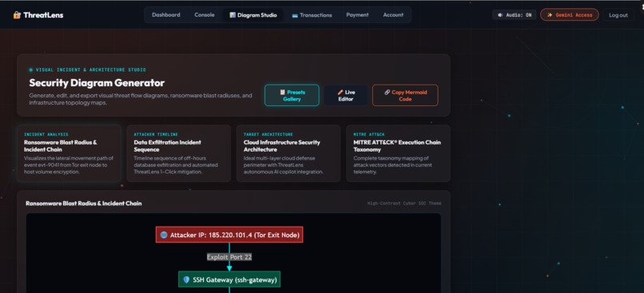Image resolution: width=644 pixels, height=293 pixels.
Task: Click the Transactions card icon
Action: tap(295, 16)
